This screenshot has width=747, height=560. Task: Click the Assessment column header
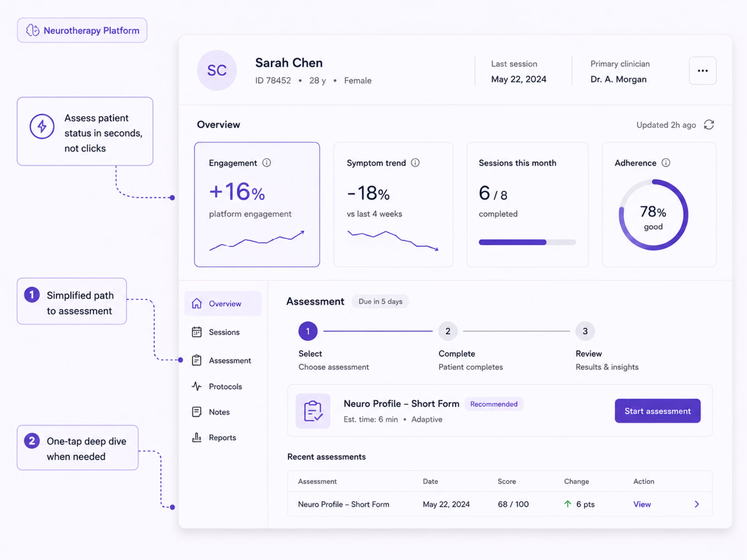(317, 481)
